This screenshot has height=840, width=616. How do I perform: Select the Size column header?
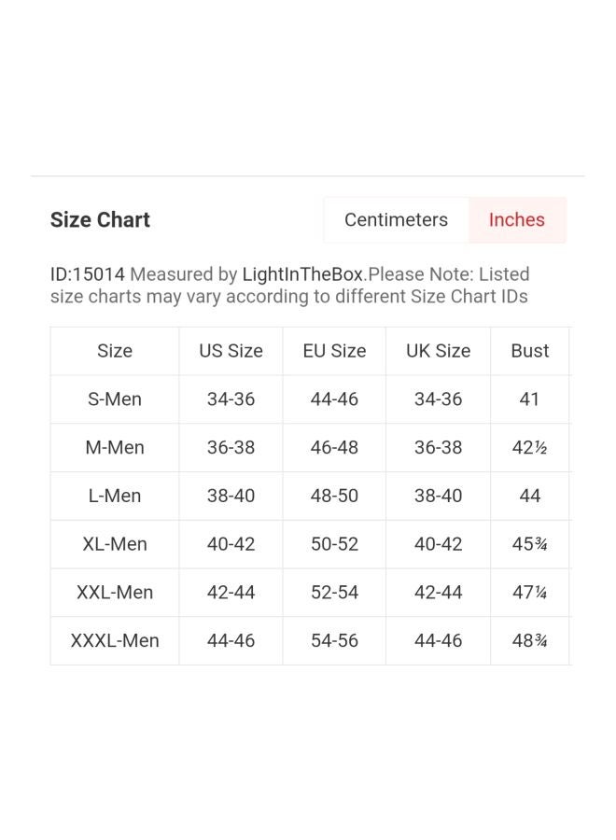[x=115, y=351]
